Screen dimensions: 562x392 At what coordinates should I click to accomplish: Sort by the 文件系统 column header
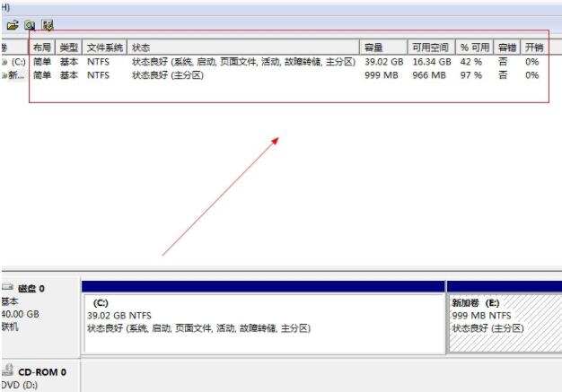coord(105,48)
